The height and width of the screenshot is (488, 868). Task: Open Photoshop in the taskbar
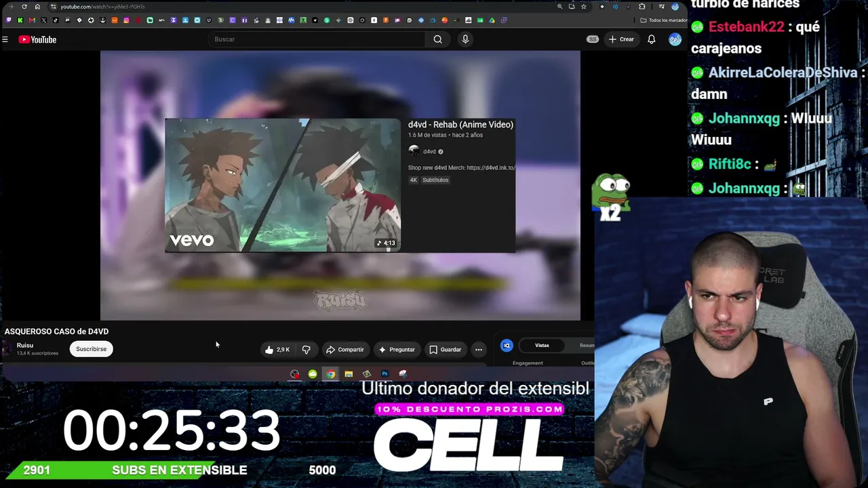384,374
